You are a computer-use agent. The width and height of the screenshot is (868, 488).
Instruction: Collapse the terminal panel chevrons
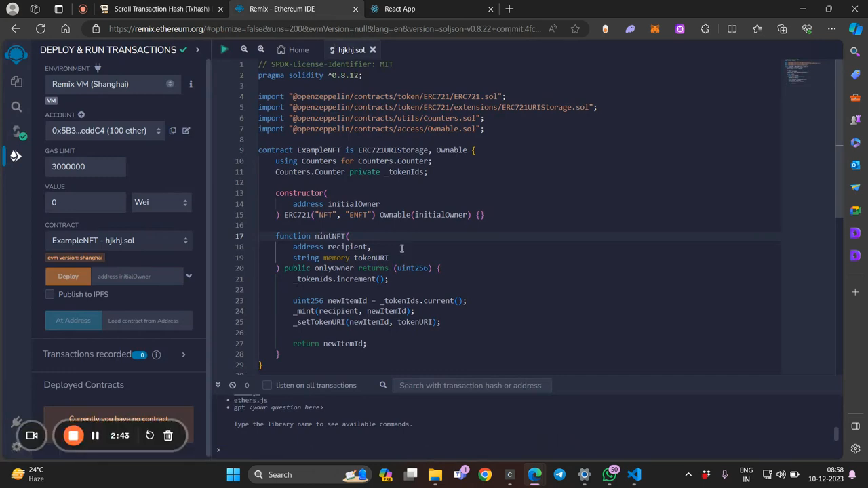pyautogui.click(x=218, y=384)
